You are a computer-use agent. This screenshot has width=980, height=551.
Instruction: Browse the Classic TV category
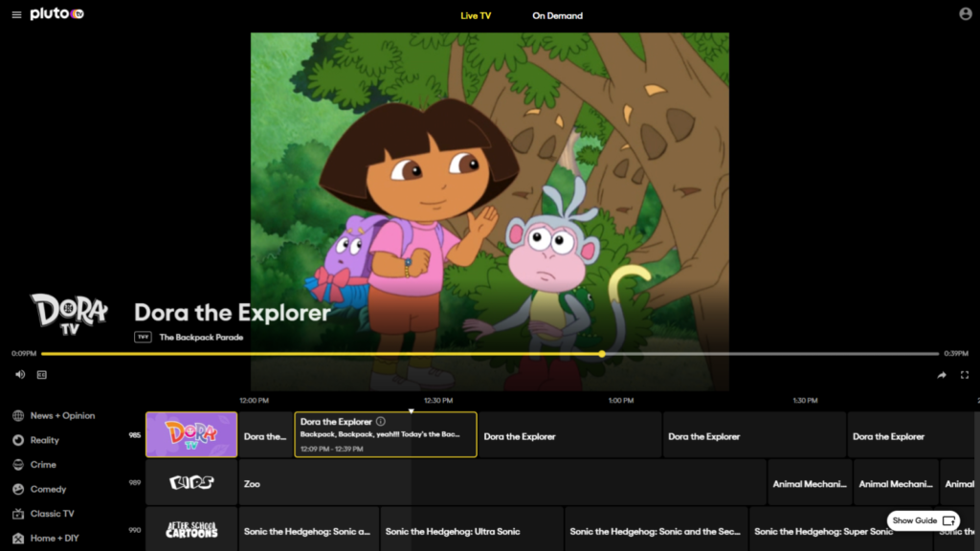click(x=52, y=514)
